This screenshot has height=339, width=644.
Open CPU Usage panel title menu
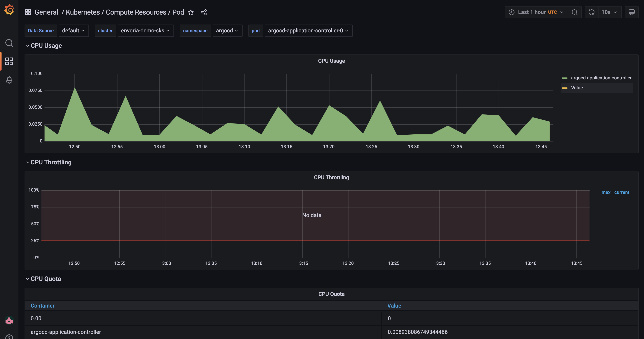(331, 61)
